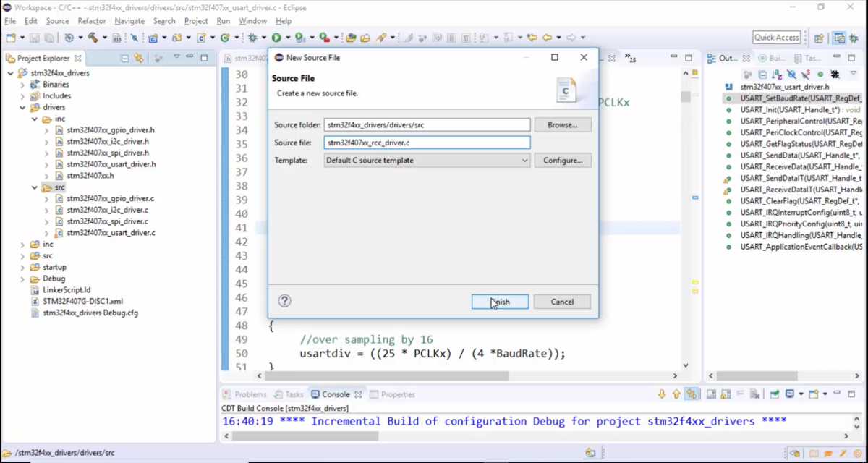
Task: Switch to the Problems tab
Action: click(x=244, y=394)
